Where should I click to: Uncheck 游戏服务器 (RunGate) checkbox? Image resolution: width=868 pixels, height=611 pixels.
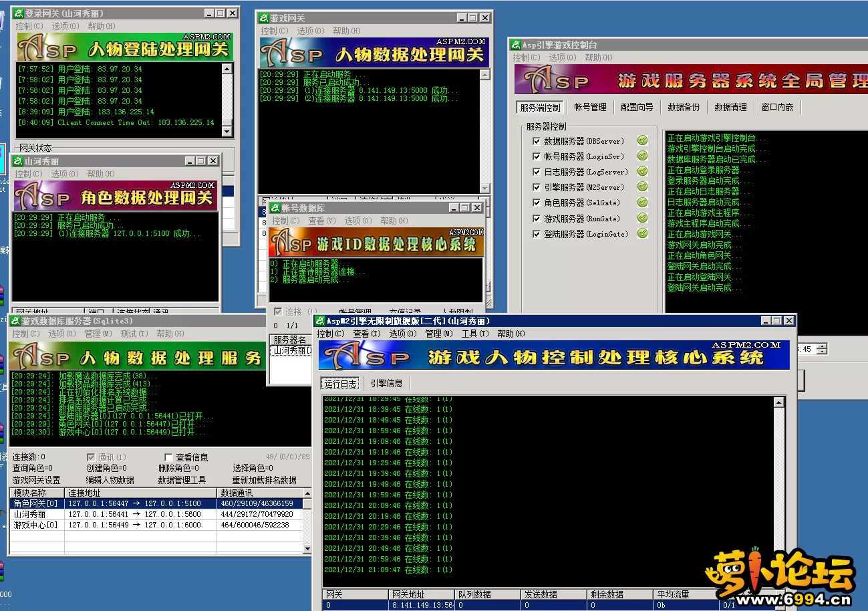click(537, 219)
